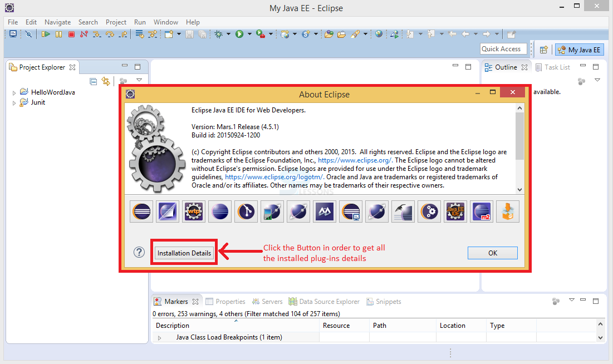The height and width of the screenshot is (364, 613).
Task: Click the New wizard toolbar icon
Action: click(169, 34)
